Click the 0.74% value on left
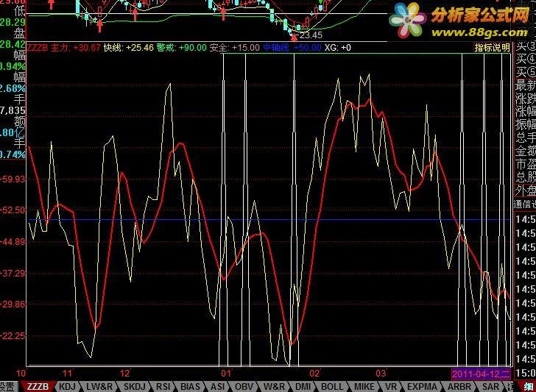The width and height of the screenshot is (536, 392). coord(13,154)
